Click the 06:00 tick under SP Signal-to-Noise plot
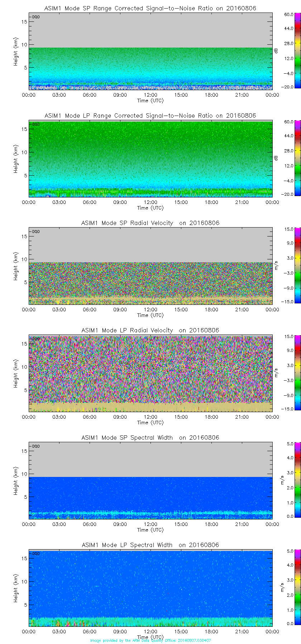 (x=90, y=95)
